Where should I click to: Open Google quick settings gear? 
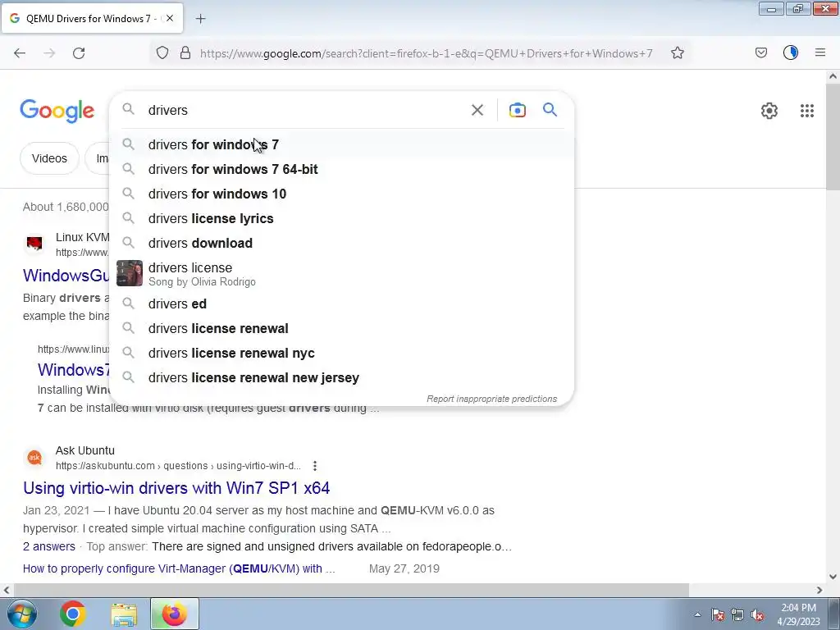[769, 111]
